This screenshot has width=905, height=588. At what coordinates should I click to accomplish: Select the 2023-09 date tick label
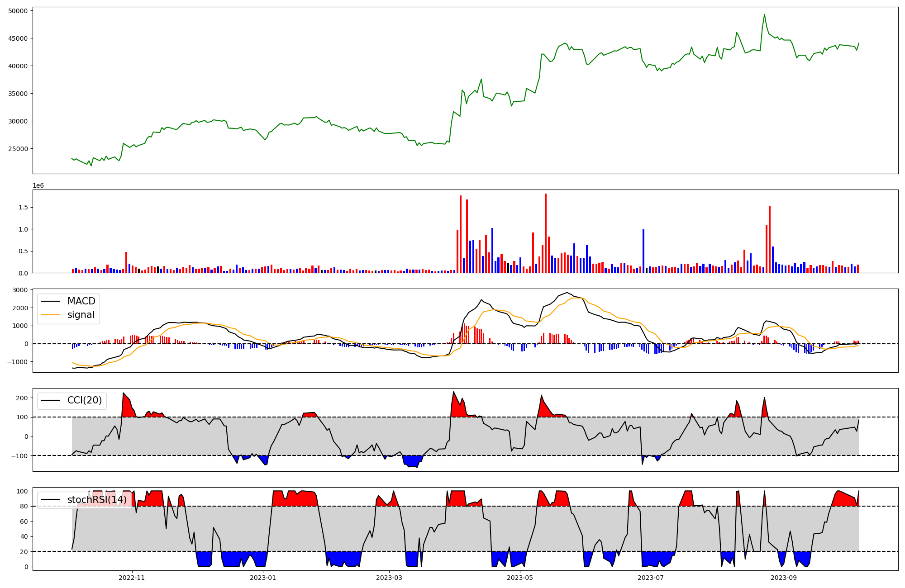784,578
